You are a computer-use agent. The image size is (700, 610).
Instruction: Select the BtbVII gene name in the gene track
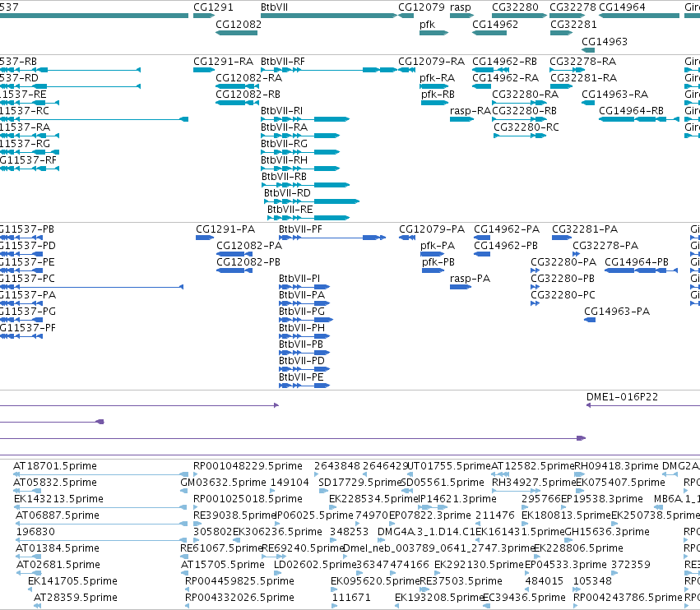coord(274,7)
